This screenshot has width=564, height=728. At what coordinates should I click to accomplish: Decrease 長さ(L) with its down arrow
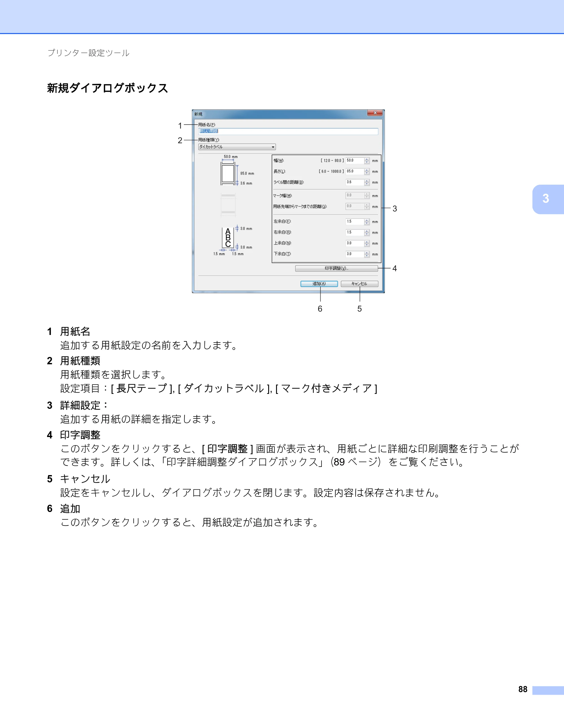(367, 173)
